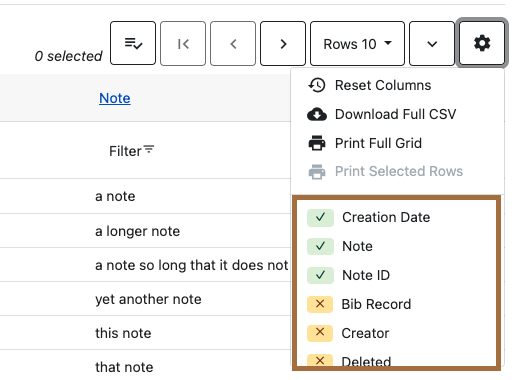Expand the chevron-down button beside Rows
Viewport: 518px width, 380px height.
click(432, 43)
